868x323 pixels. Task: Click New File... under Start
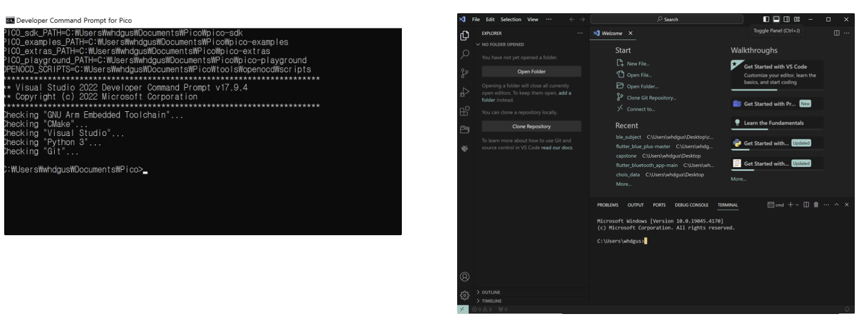[x=638, y=63]
